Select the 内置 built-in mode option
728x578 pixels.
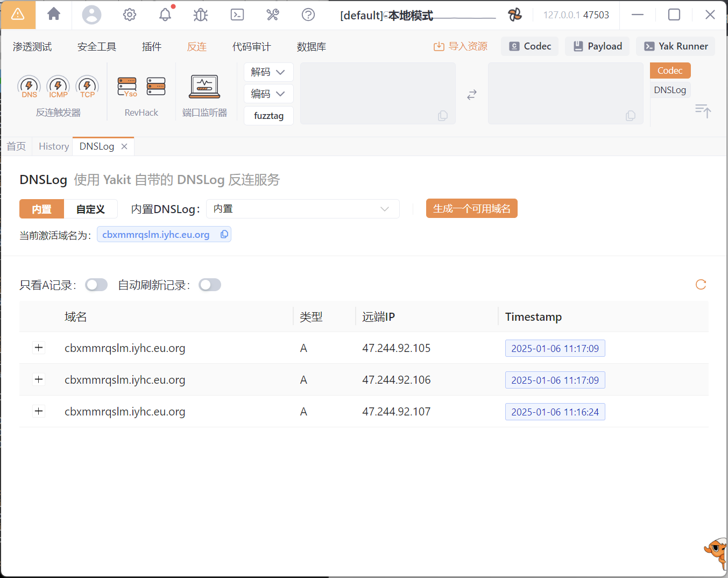coord(41,209)
